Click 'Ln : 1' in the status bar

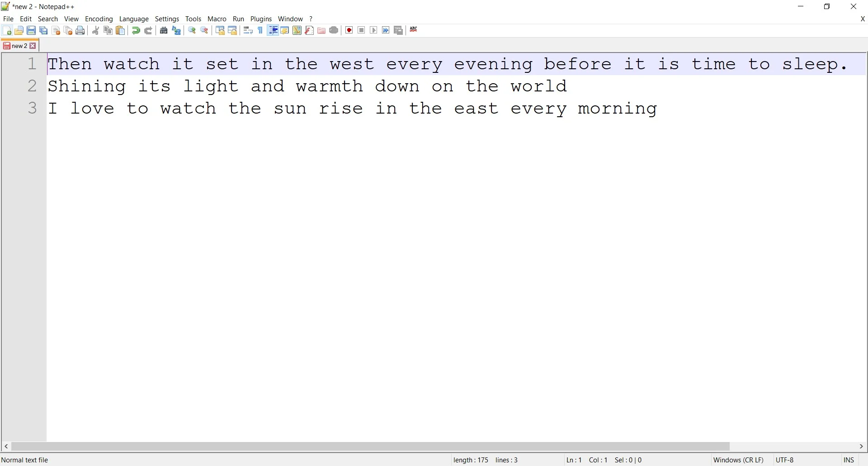click(574, 460)
